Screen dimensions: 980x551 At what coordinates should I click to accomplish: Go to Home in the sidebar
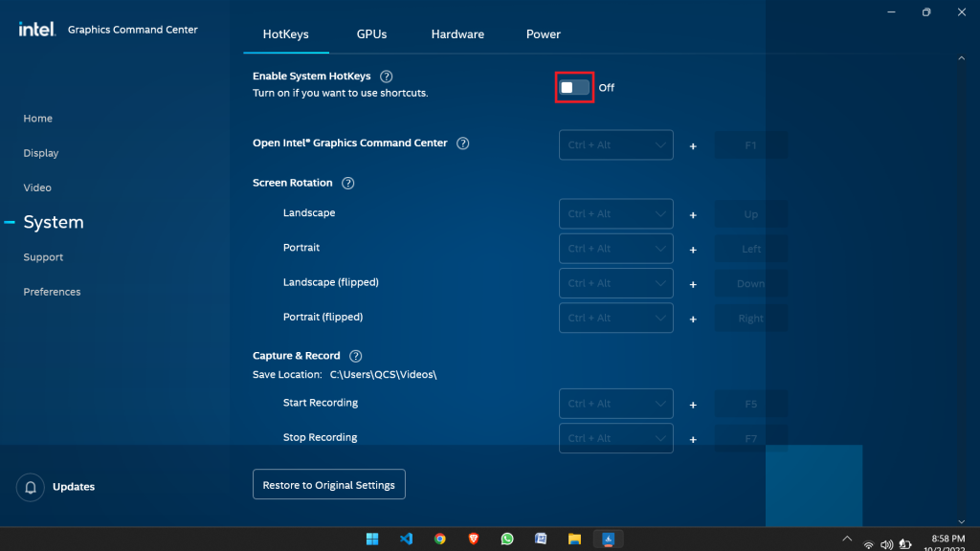click(37, 119)
